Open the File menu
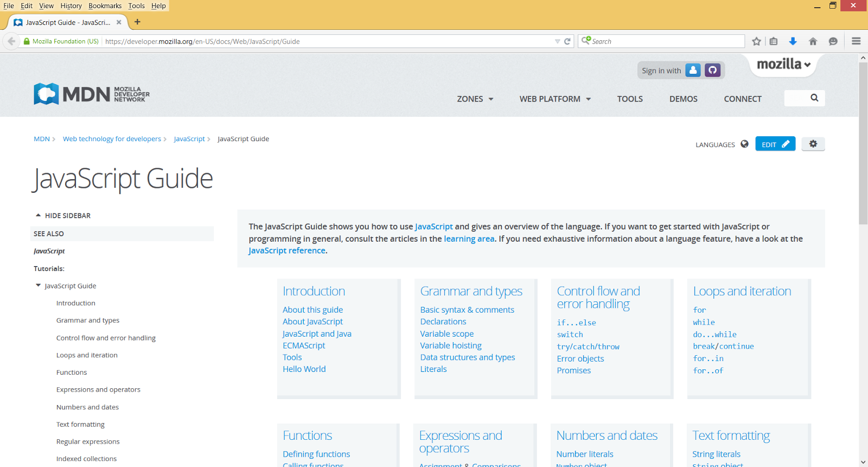The image size is (868, 467). coord(9,5)
